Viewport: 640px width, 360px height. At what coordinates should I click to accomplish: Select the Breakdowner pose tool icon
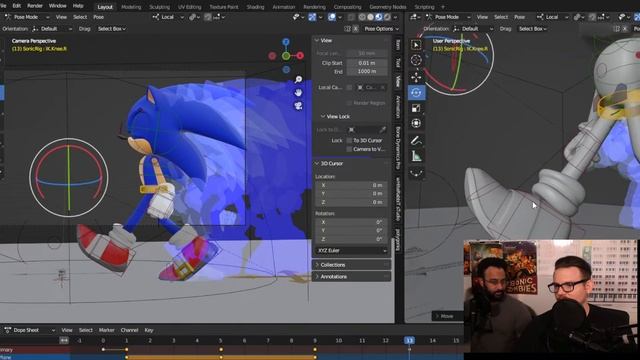[416, 173]
